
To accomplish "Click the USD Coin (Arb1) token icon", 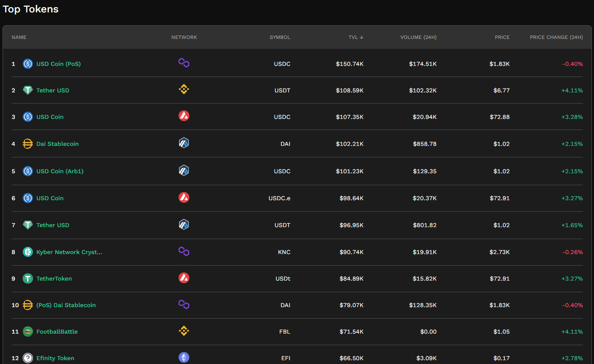I will pyautogui.click(x=28, y=171).
